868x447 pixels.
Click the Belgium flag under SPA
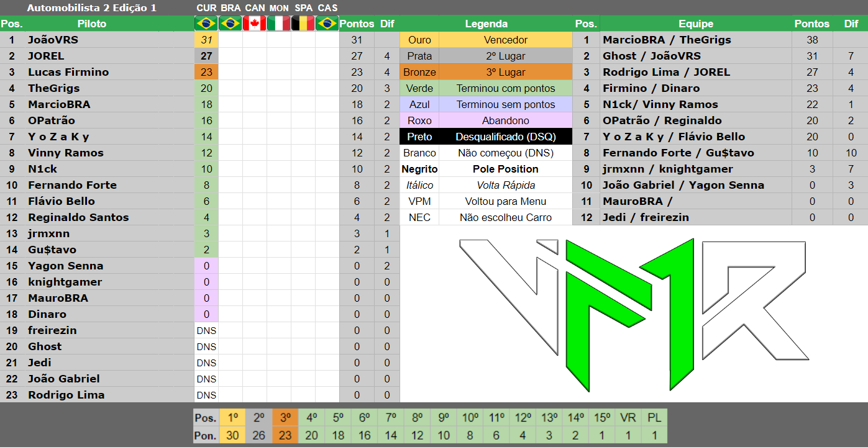click(x=303, y=24)
